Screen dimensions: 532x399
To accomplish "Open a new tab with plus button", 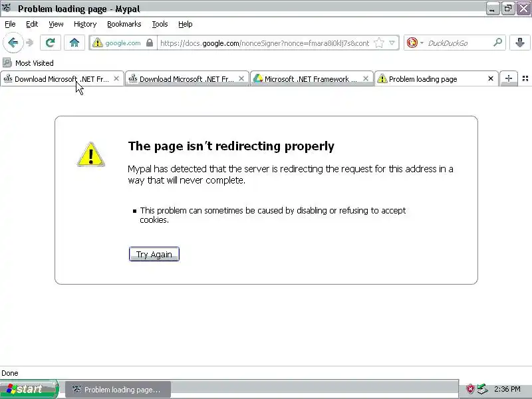I will (508, 78).
